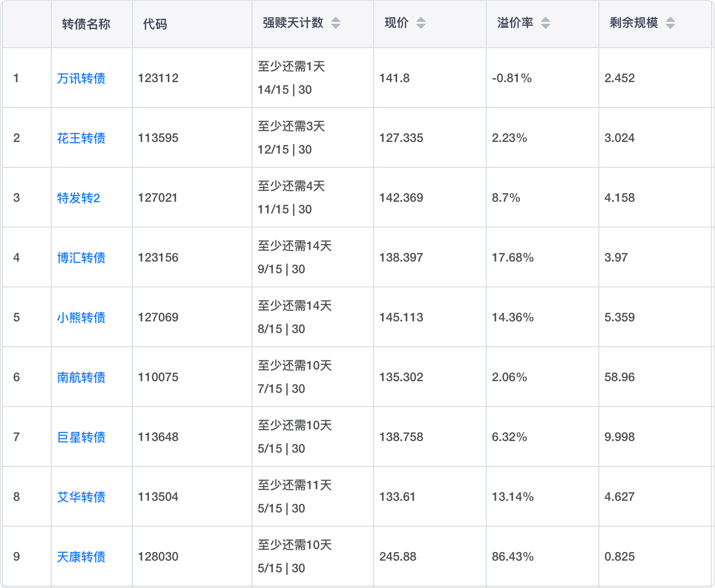Screen dimensions: 715x588
Task: Click the 58.96 remaining scale cell
Action: coord(620,377)
